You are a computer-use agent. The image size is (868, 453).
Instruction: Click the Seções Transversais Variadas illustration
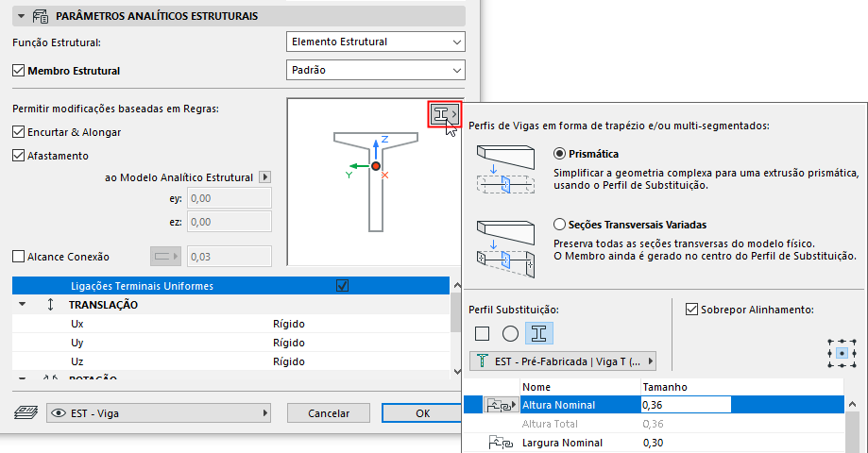pyautogui.click(x=505, y=248)
